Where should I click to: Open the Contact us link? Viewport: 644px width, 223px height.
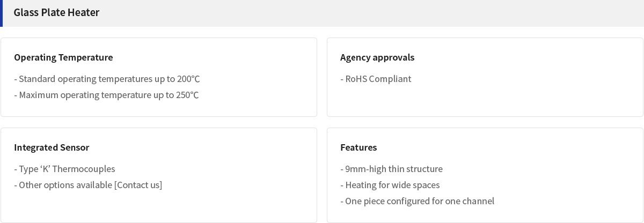pyautogui.click(x=138, y=185)
